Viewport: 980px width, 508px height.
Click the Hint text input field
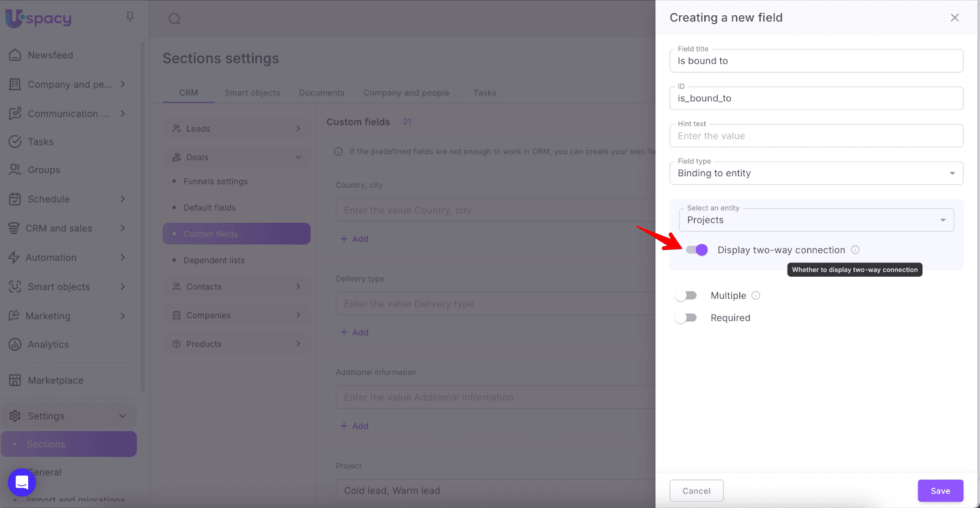pos(816,136)
